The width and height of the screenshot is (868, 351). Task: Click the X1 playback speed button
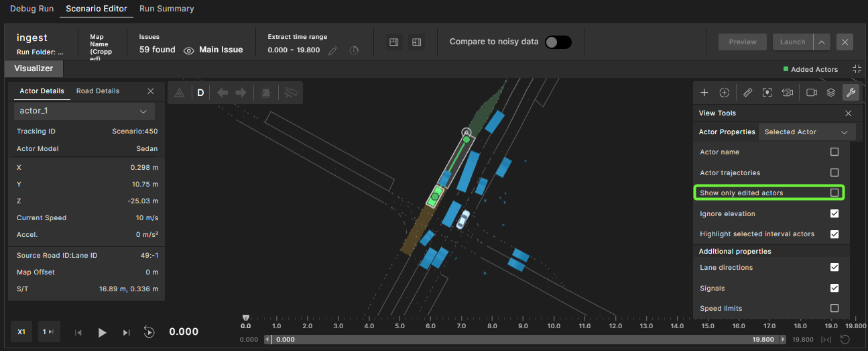[21, 332]
